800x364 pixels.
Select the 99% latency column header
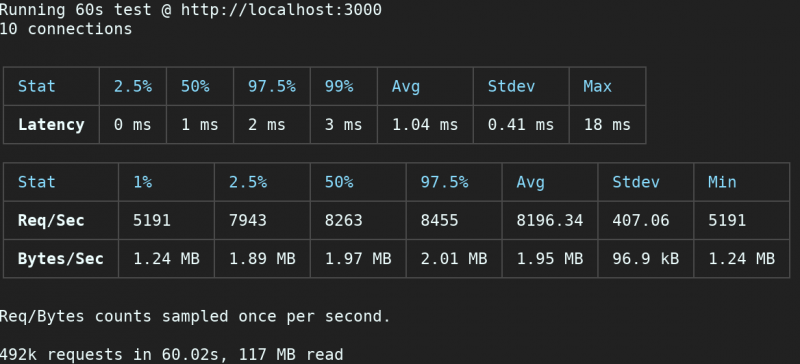click(339, 86)
